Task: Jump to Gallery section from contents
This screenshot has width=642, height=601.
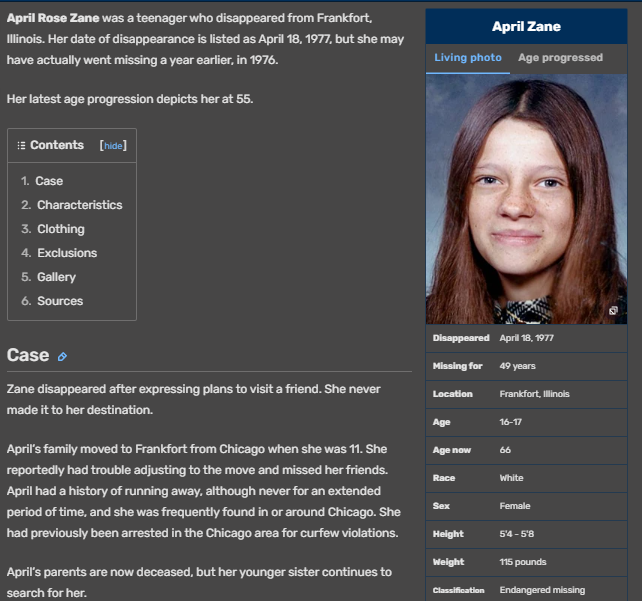Action: [56, 277]
